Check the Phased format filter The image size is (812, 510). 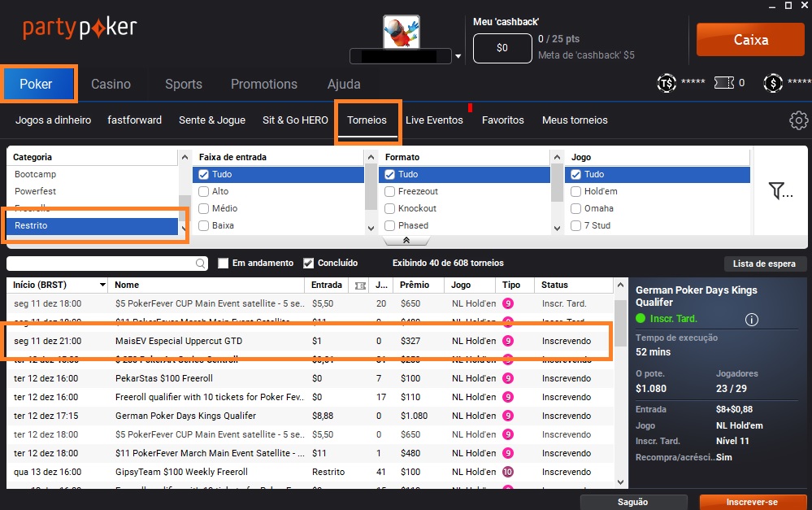pos(389,226)
